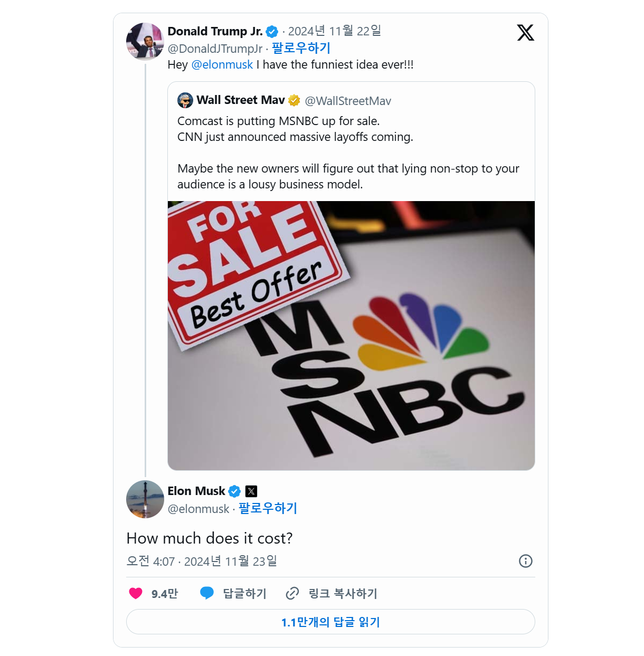Follow Donald Trump Jr. via 팔로우하기
The height and width of the screenshot is (656, 644).
[x=301, y=49]
